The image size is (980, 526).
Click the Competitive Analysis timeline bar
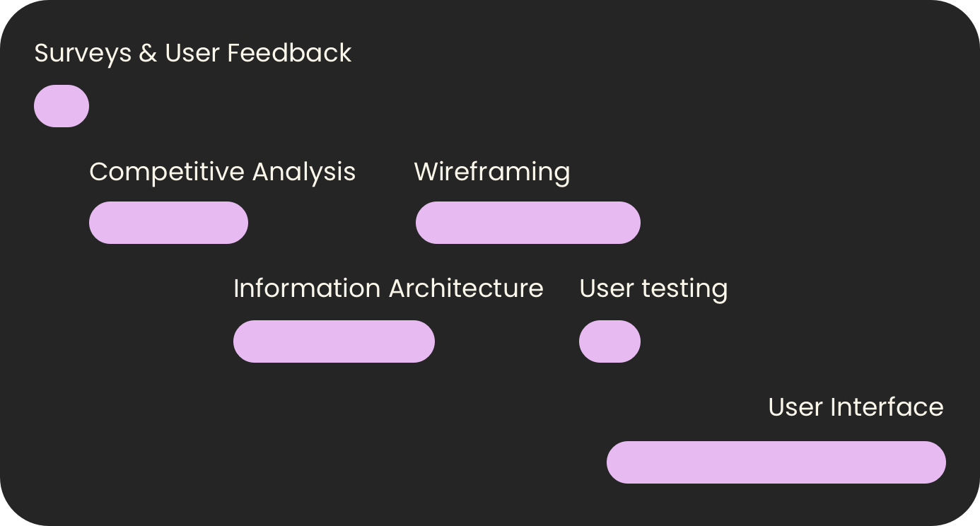(168, 223)
